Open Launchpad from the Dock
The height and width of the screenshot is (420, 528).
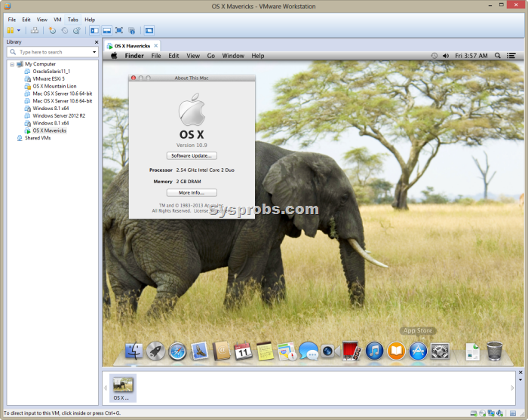[x=155, y=351]
